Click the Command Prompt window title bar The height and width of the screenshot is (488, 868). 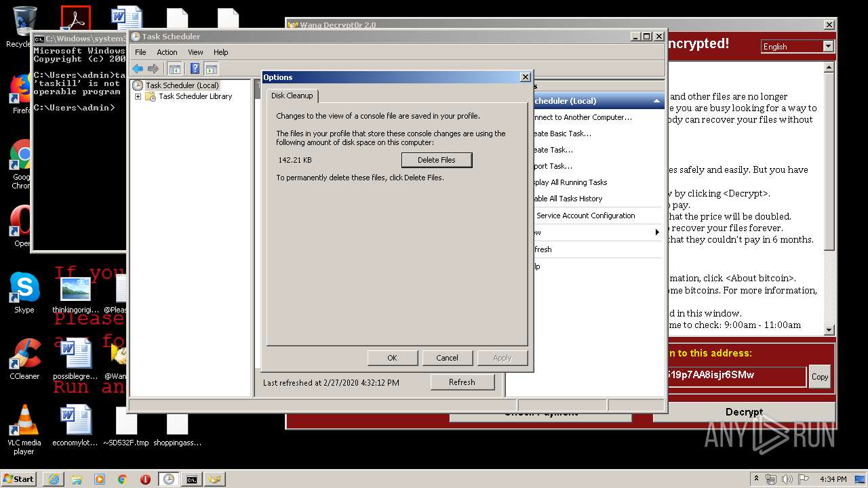pyautogui.click(x=80, y=39)
